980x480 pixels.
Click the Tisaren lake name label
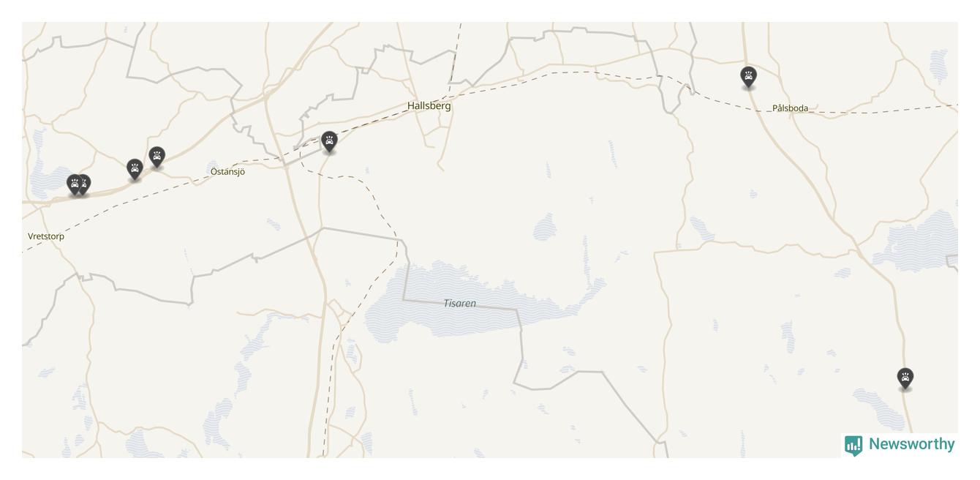tap(460, 303)
